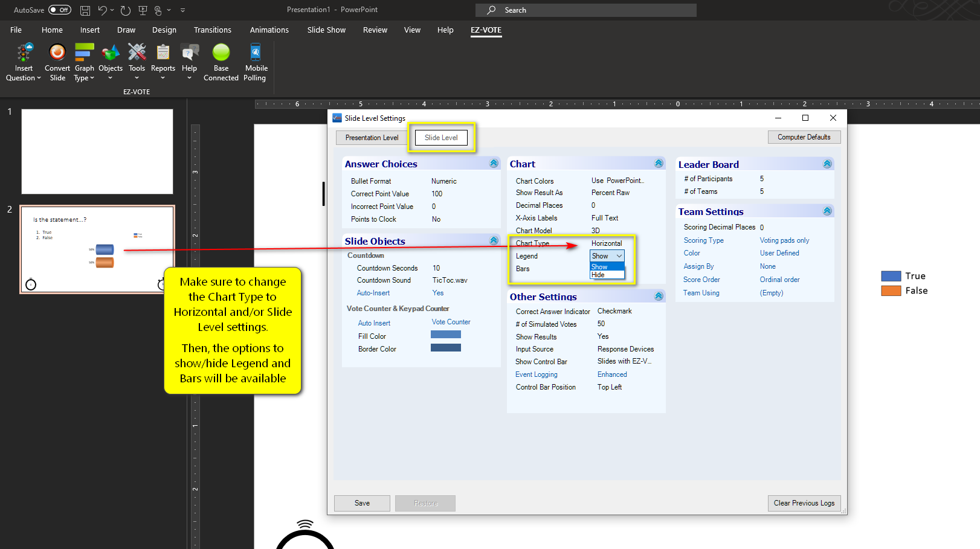
Task: Click Score Order Ordinal order value
Action: [x=779, y=280]
